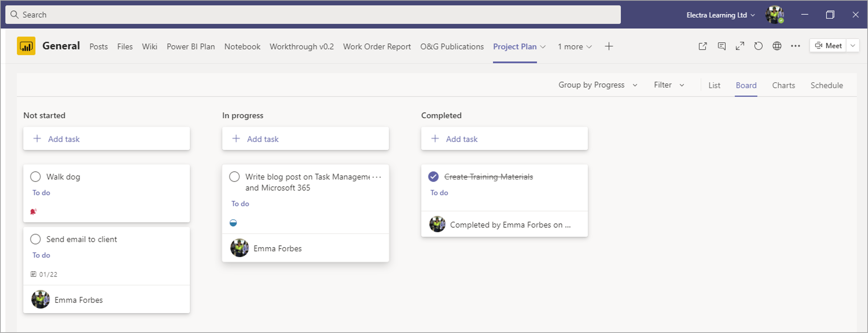Add task under Completed
This screenshot has height=333, width=868.
tap(505, 139)
